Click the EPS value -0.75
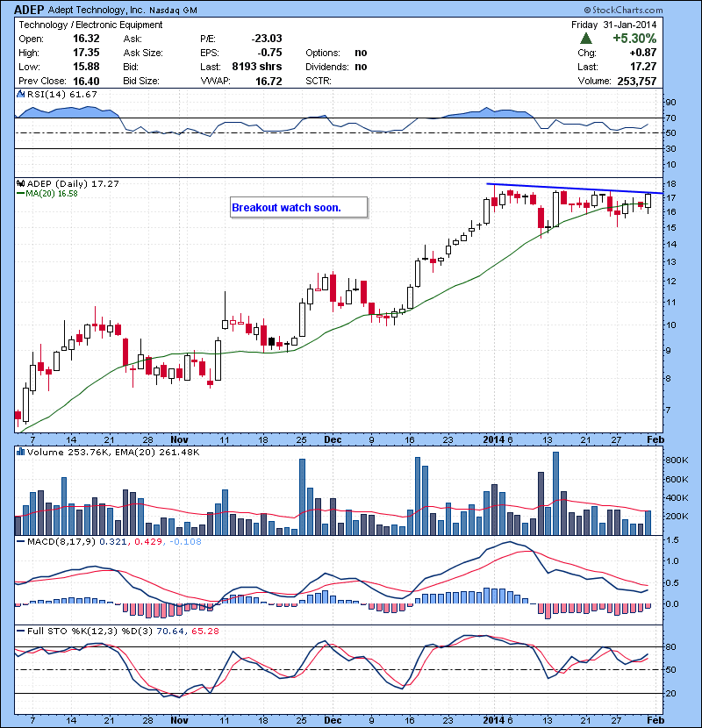The height and width of the screenshot is (728, 702). tap(269, 53)
